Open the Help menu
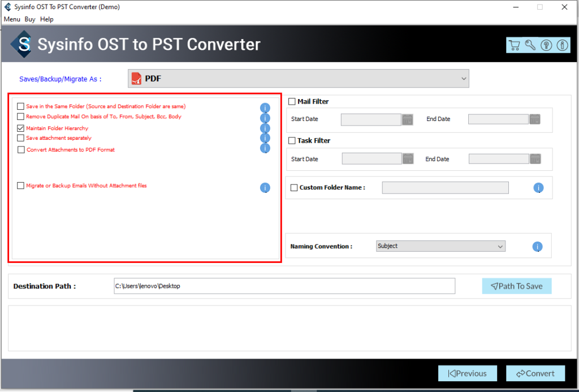 point(46,19)
